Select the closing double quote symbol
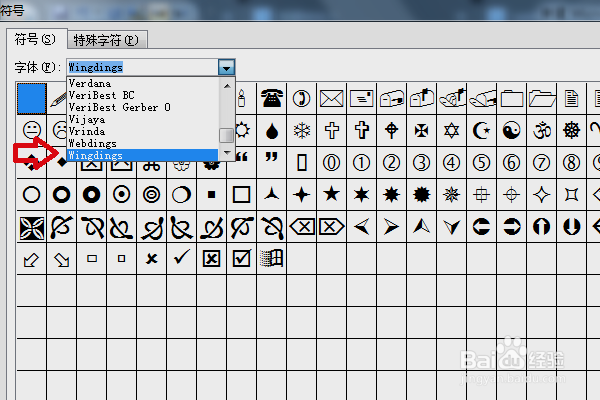Image resolution: width=600 pixels, height=400 pixels. point(272,157)
